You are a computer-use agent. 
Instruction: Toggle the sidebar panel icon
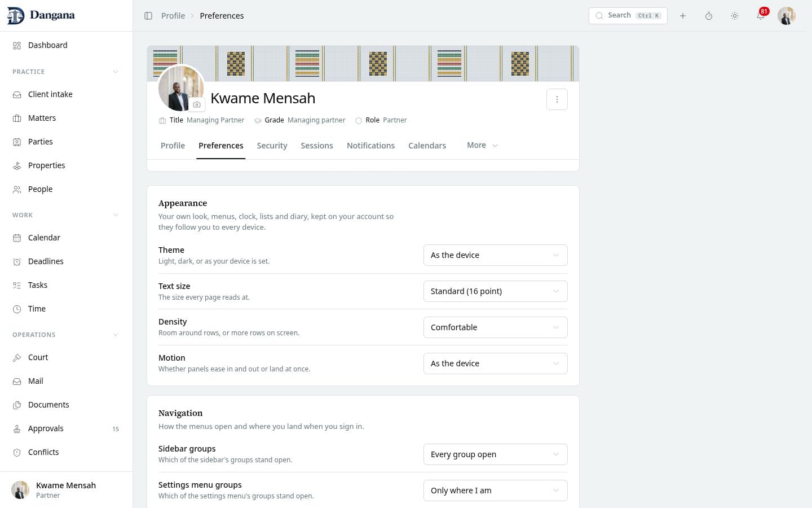(148, 16)
